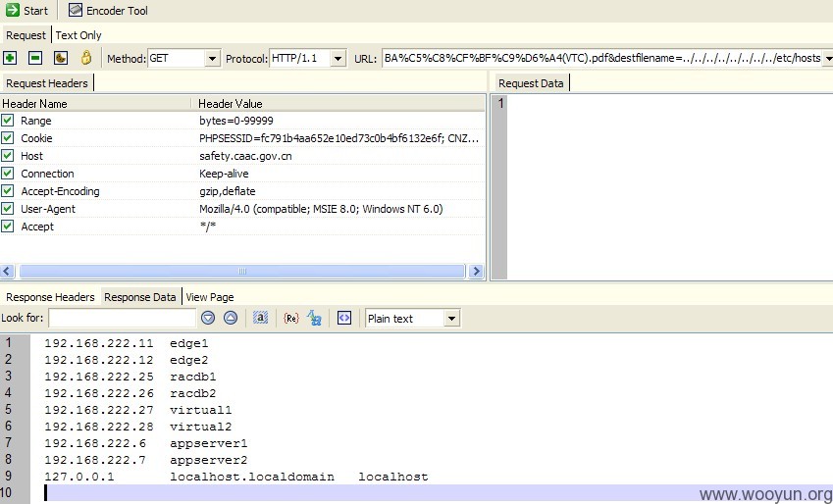This screenshot has height=504, width=833.
Task: Click response line 192.168.222.25 racdb1
Action: click(x=130, y=377)
